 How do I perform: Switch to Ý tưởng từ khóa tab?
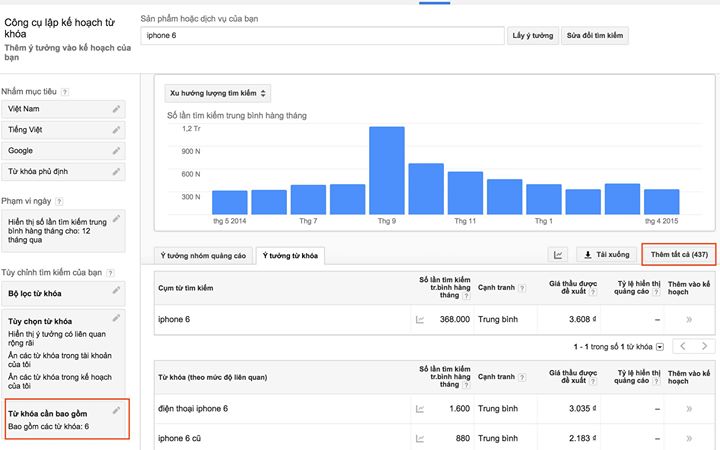[x=290, y=256]
